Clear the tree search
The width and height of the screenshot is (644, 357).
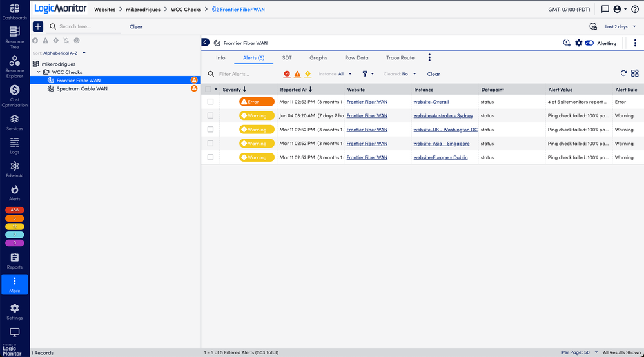tap(136, 26)
